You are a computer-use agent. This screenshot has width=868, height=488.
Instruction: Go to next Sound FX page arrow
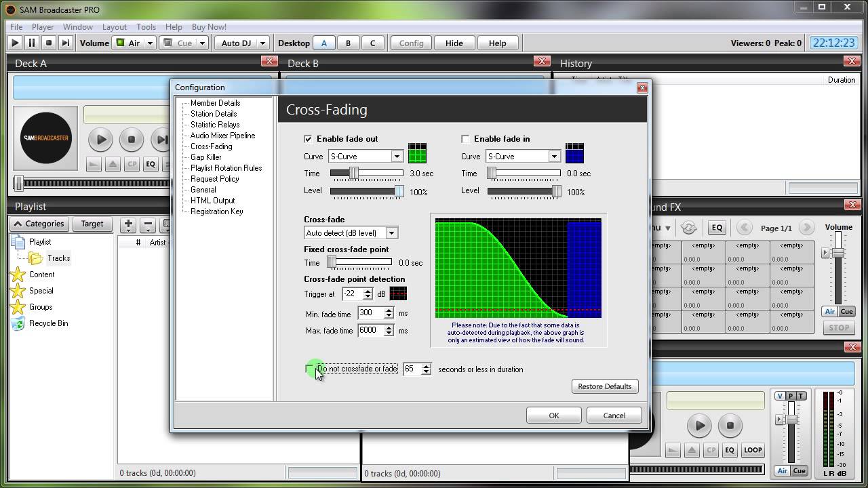coord(806,228)
